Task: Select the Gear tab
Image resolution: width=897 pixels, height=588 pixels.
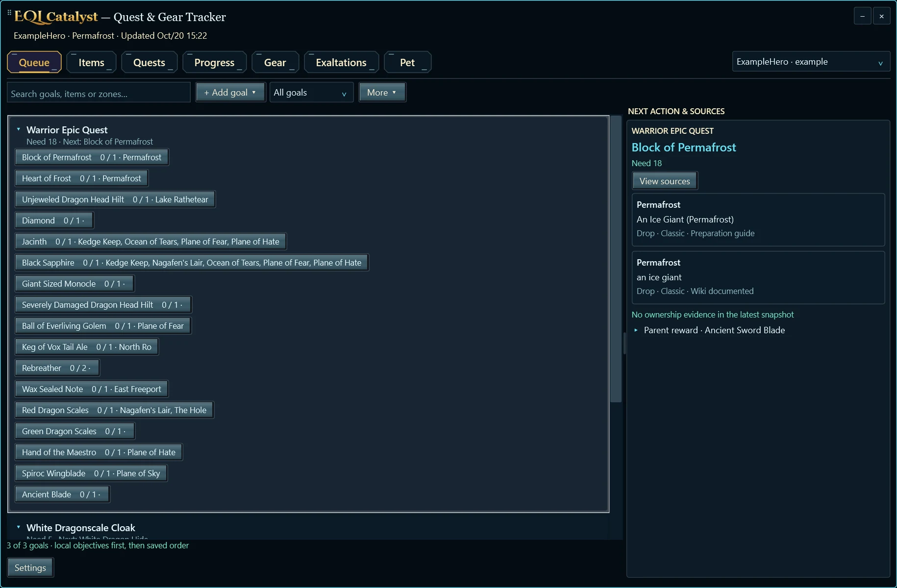Action: click(275, 62)
